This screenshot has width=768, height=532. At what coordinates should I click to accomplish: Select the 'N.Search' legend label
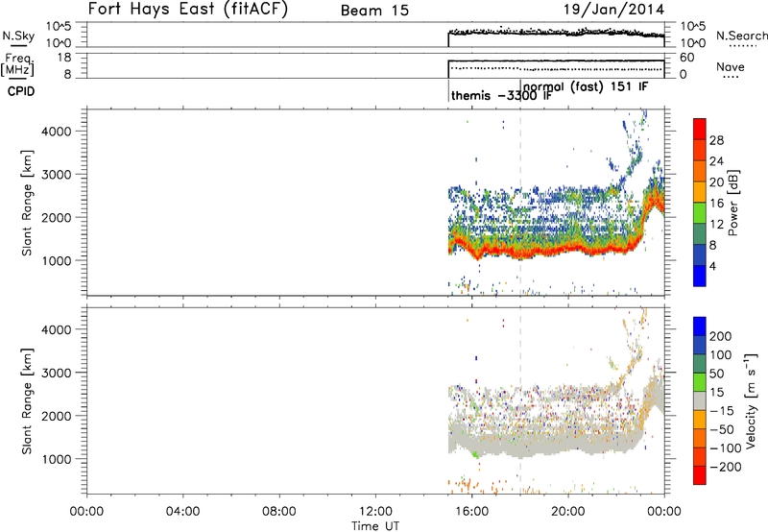(741, 36)
